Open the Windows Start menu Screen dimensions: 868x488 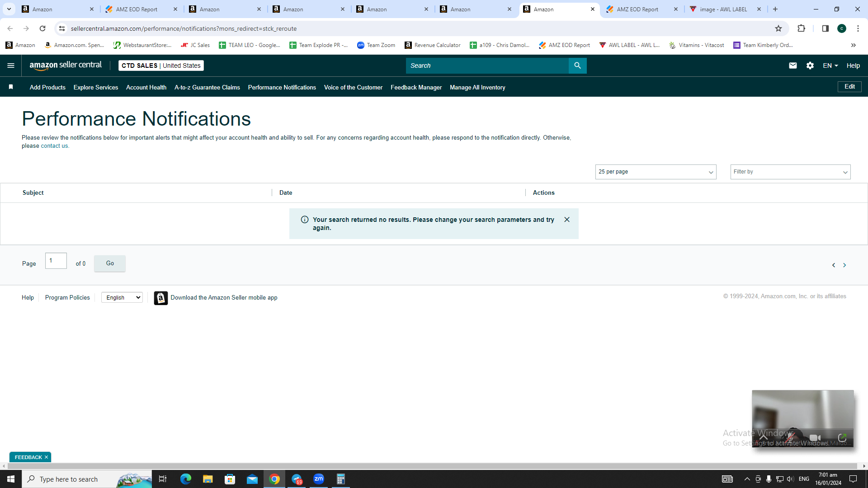tap(11, 479)
